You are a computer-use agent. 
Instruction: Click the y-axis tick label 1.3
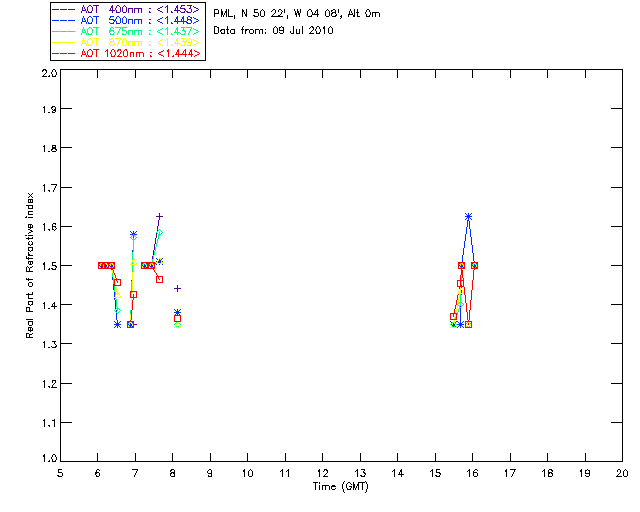[49, 344]
